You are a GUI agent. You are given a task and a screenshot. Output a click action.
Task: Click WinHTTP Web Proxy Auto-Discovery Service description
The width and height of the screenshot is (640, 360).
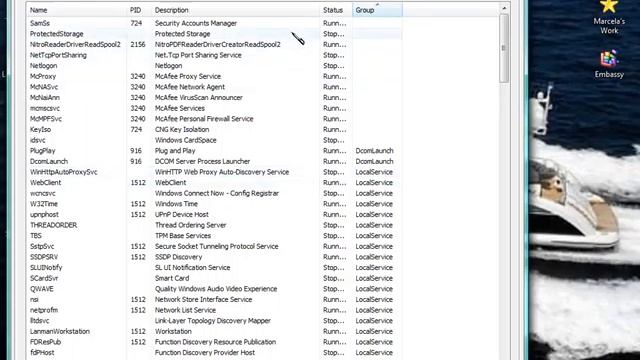(222, 172)
